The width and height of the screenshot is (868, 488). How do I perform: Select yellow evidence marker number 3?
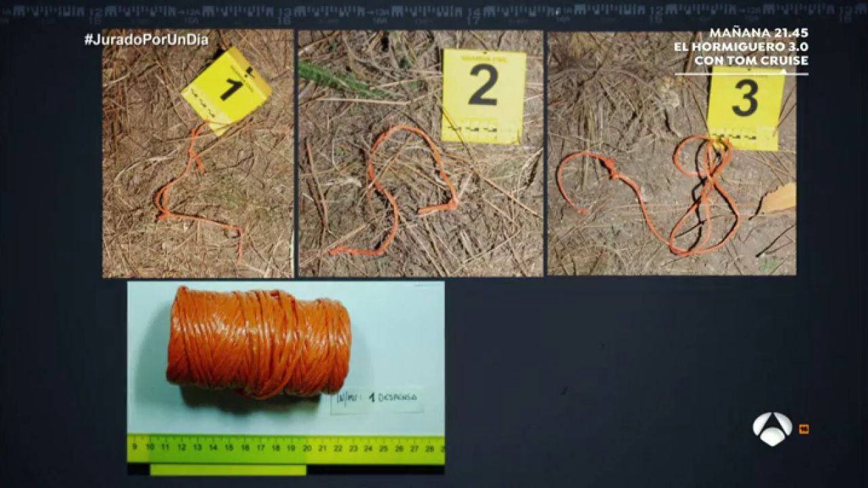(745, 106)
